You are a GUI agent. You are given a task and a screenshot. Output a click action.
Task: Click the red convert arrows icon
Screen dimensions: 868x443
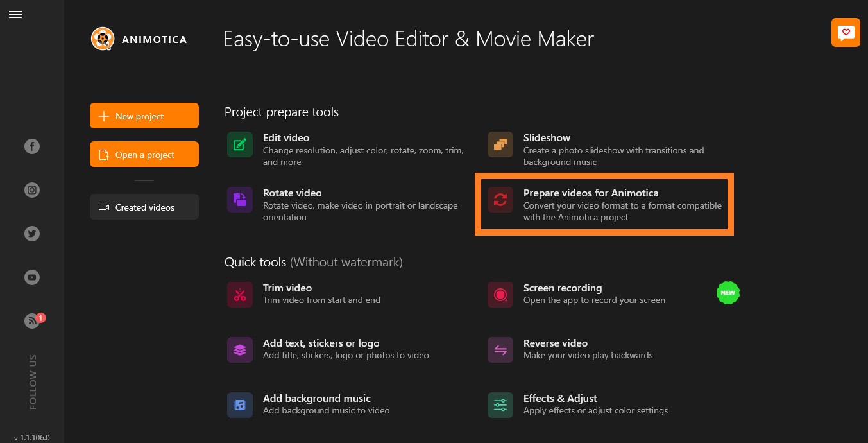pos(500,200)
